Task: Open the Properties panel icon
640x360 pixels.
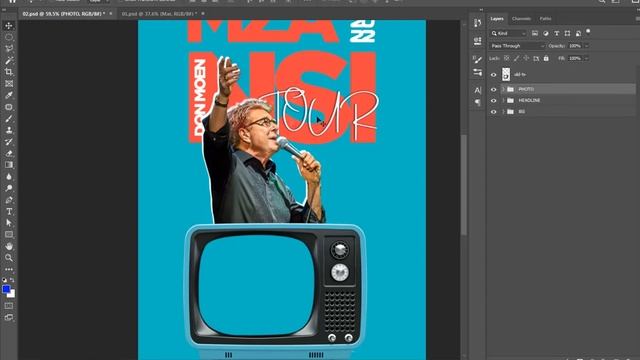Action: [x=477, y=40]
